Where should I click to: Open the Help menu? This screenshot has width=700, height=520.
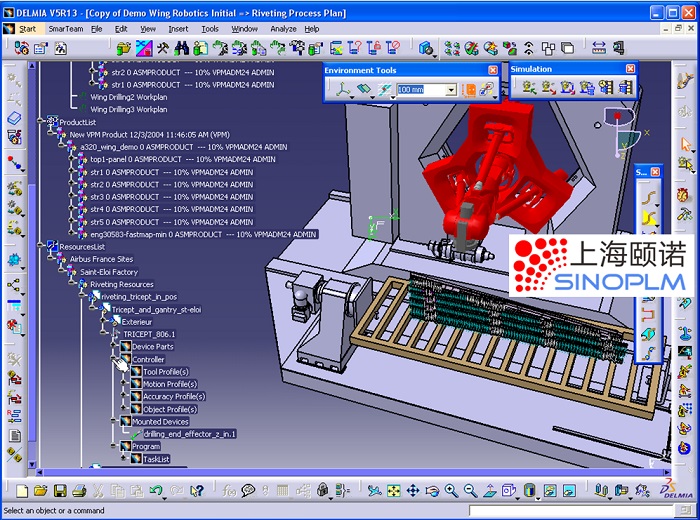coord(312,29)
